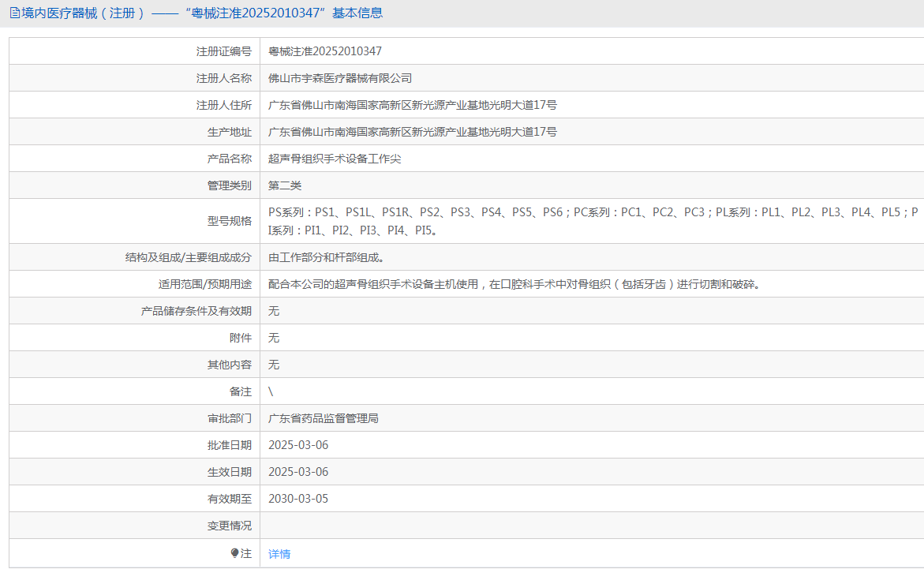Click approval department 广东省药品监督管理局
Image resolution: width=924 pixels, height=569 pixels.
(x=323, y=418)
